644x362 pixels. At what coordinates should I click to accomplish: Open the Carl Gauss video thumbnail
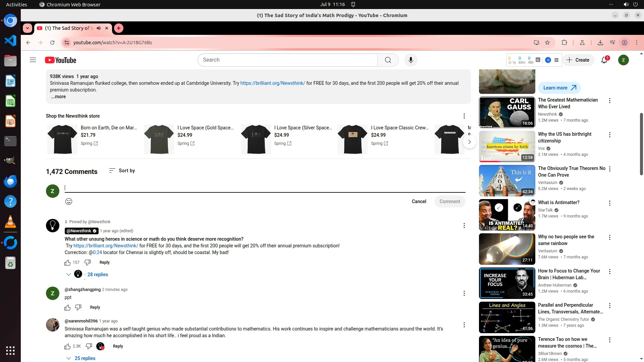pyautogui.click(x=507, y=112)
